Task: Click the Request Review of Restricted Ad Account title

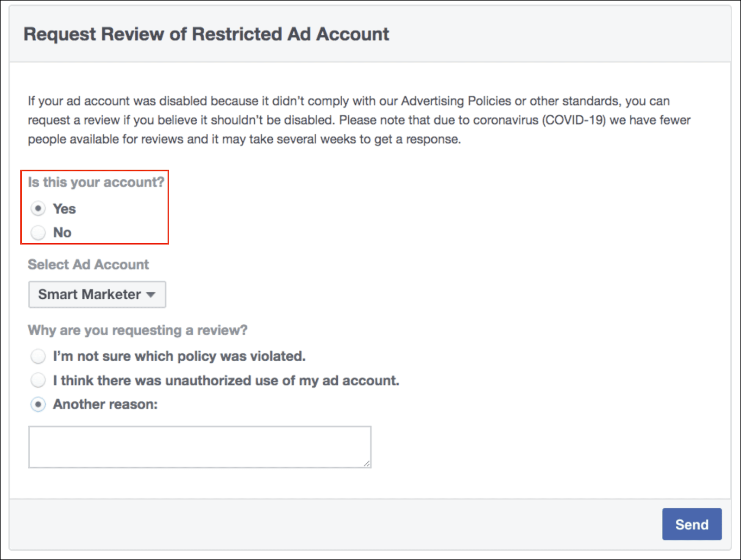Action: pos(206,34)
